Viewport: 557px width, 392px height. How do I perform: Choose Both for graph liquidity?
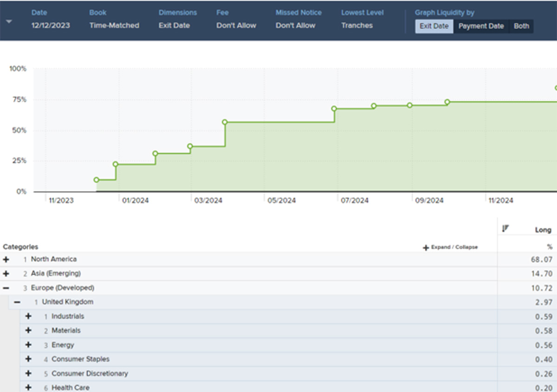point(521,26)
